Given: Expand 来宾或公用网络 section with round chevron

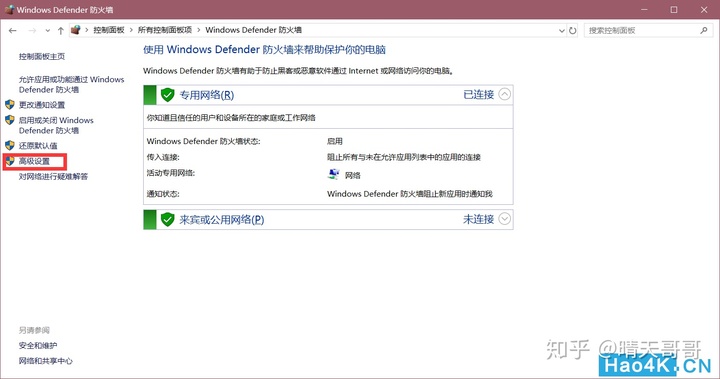Looking at the screenshot, I should (504, 219).
